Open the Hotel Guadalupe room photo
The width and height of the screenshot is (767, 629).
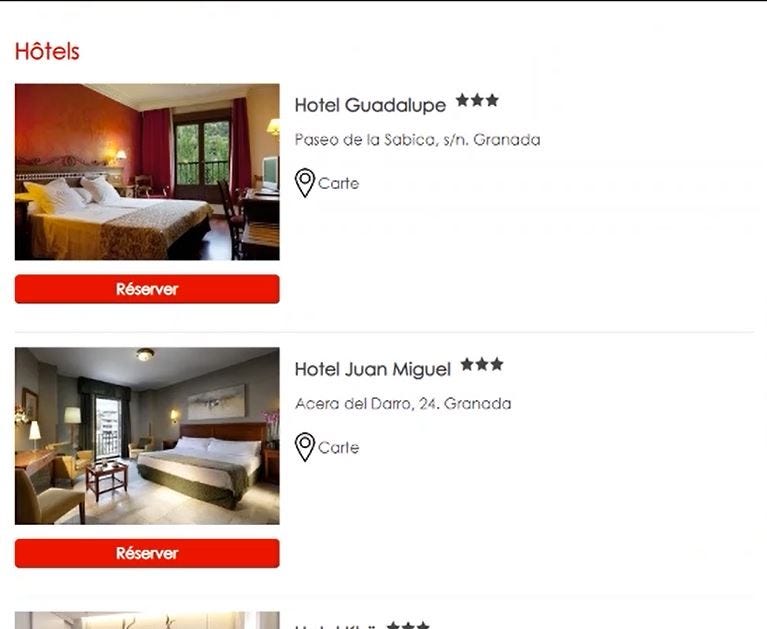coord(147,172)
